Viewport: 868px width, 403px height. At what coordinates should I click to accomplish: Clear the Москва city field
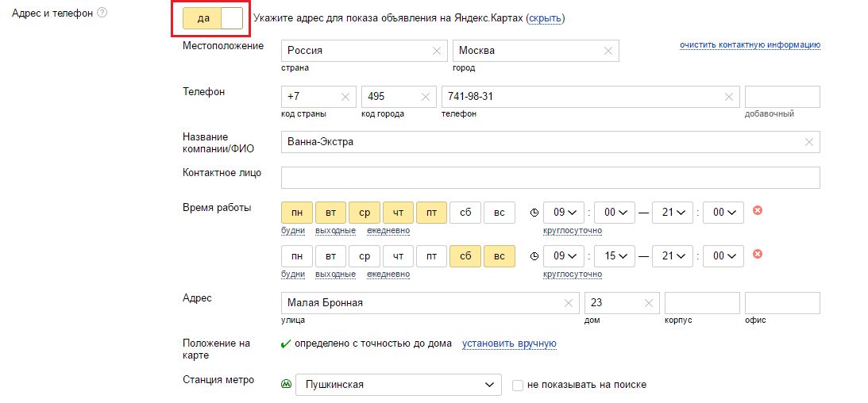(608, 51)
